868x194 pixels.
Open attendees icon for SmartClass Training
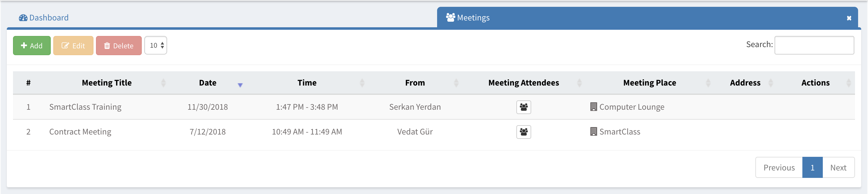pos(523,107)
